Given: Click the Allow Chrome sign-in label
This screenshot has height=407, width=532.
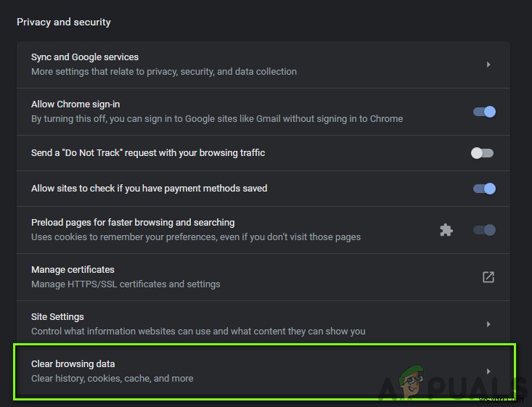Looking at the screenshot, I should 75,104.
